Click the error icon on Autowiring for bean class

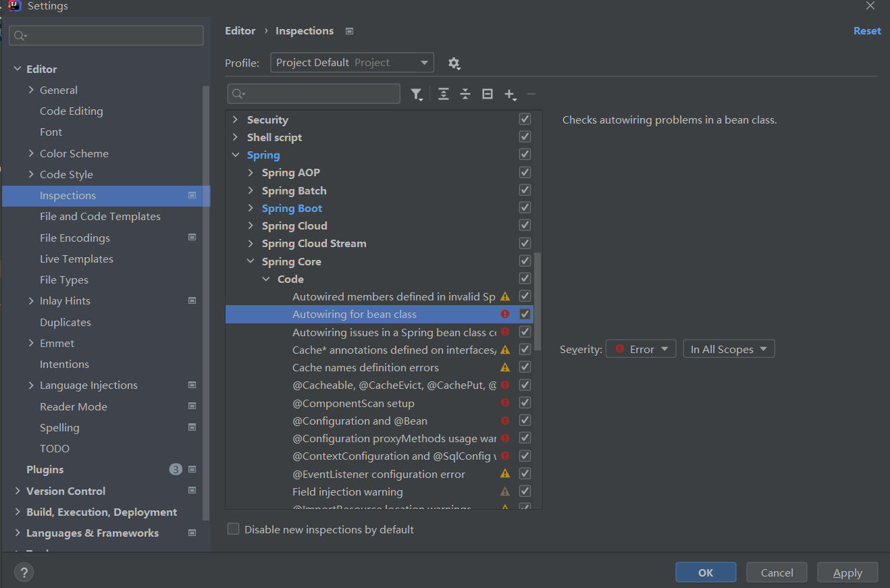505,314
